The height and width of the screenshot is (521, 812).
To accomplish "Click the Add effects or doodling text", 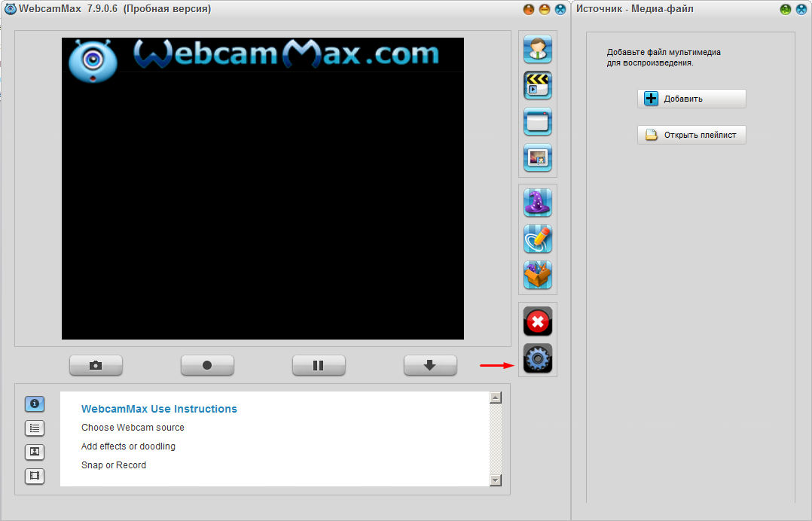I will pos(128,446).
